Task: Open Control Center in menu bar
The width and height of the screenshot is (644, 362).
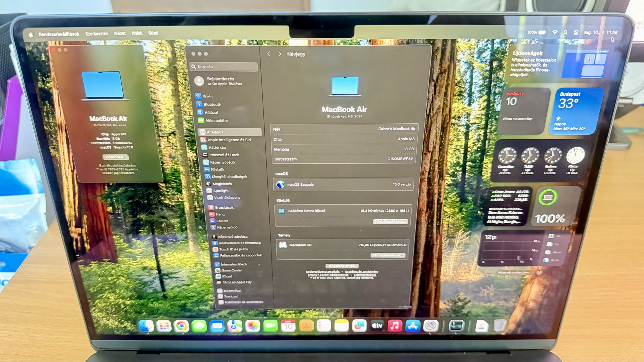Action: coord(576,33)
